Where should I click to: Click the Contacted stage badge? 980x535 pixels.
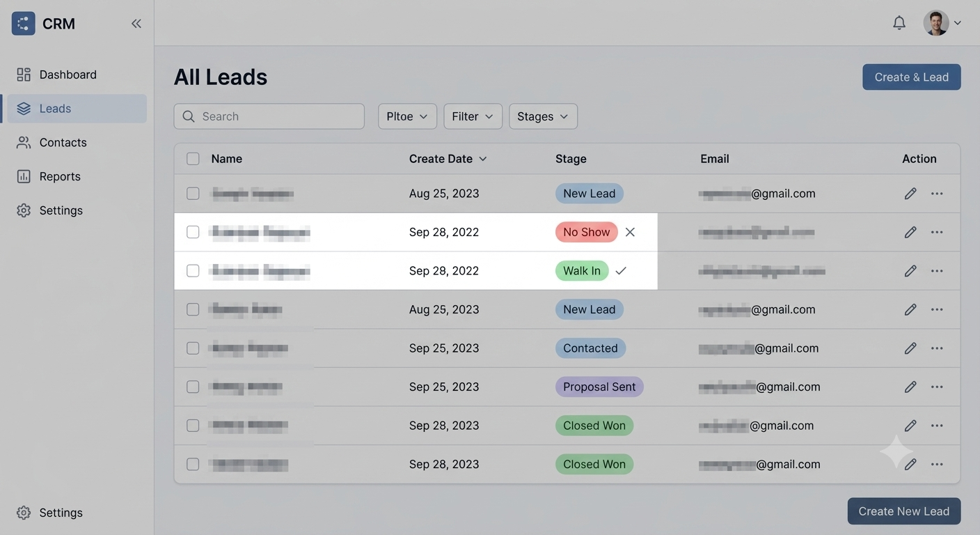[x=590, y=348]
